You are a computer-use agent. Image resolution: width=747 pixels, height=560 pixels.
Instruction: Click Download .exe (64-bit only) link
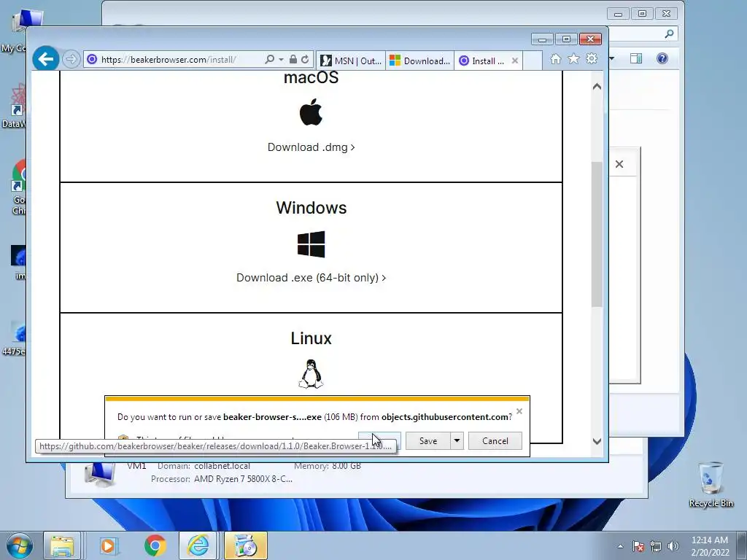(x=311, y=278)
